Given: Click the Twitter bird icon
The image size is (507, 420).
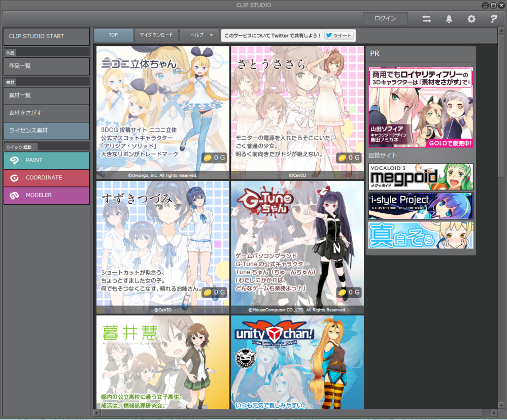Looking at the screenshot, I should point(329,35).
